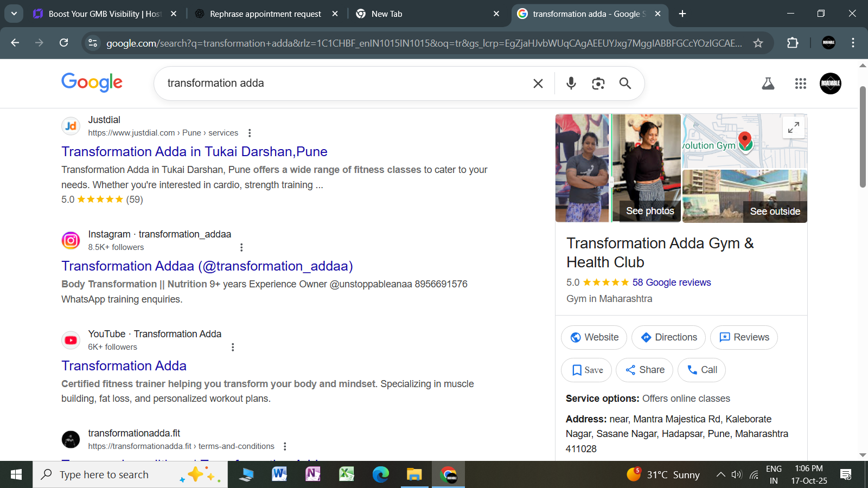Open Justdial result options menu
The width and height of the screenshot is (868, 488).
[250, 133]
